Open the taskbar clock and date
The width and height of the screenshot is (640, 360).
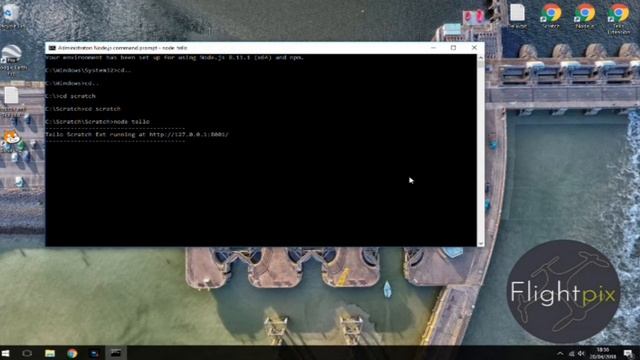coord(603,353)
